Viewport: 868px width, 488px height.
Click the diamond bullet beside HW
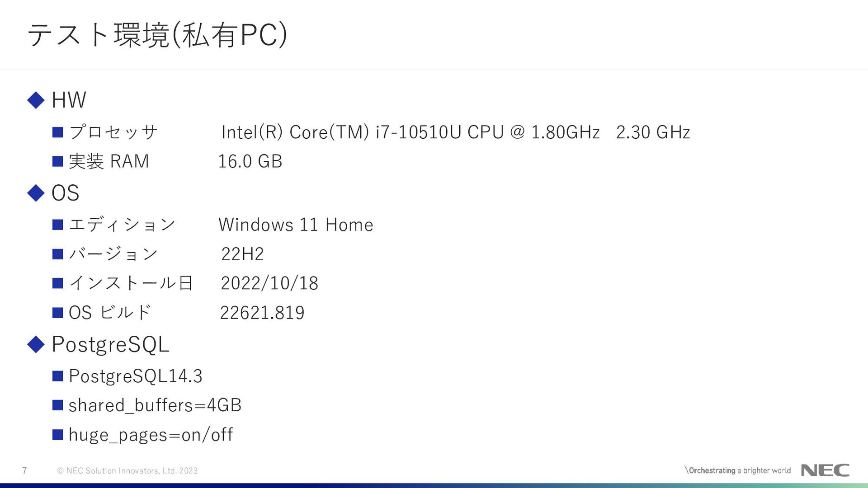pyautogui.click(x=36, y=100)
